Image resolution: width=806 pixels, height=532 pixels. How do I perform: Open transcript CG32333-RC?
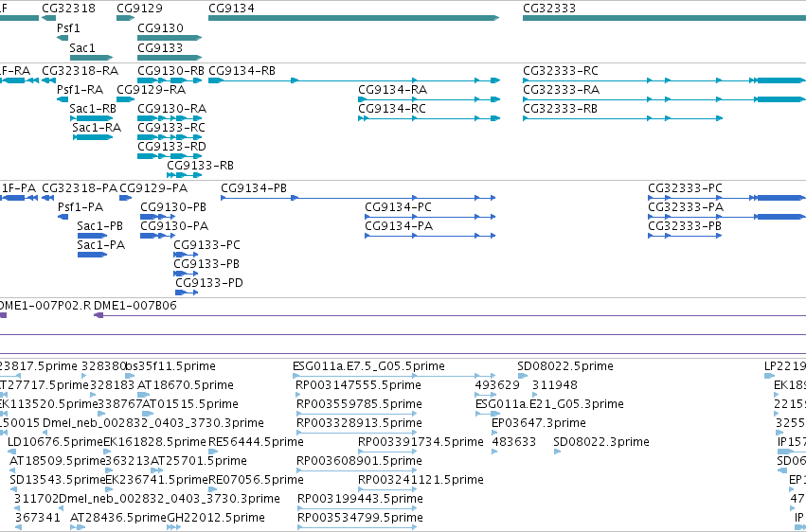click(664, 80)
